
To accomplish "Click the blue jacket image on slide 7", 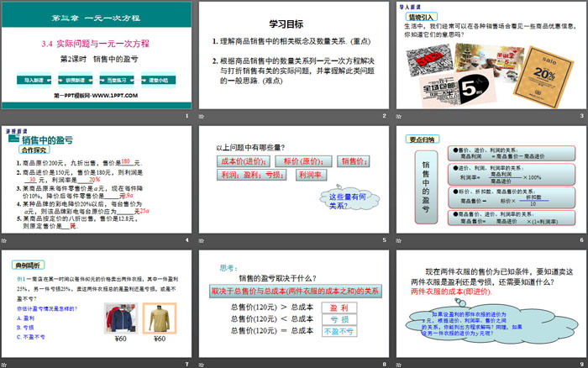I will (119, 318).
